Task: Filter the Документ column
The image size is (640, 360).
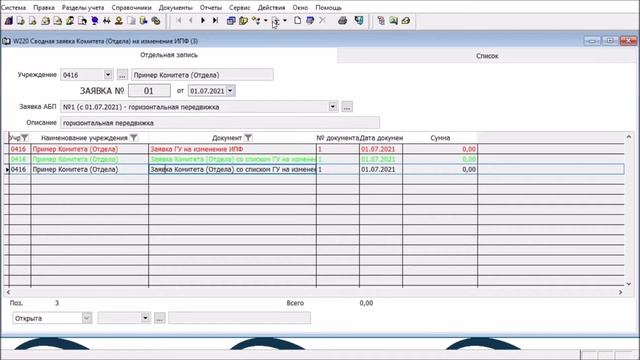Action: pos(248,138)
